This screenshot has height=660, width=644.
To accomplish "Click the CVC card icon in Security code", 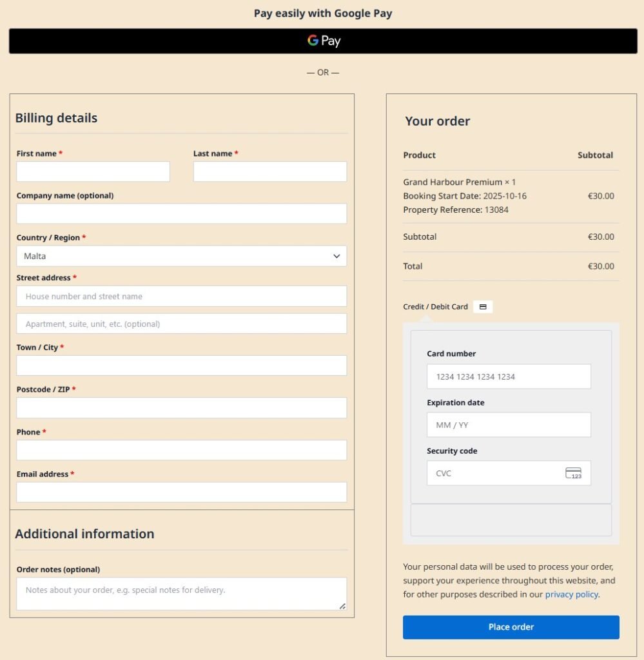I will [573, 473].
